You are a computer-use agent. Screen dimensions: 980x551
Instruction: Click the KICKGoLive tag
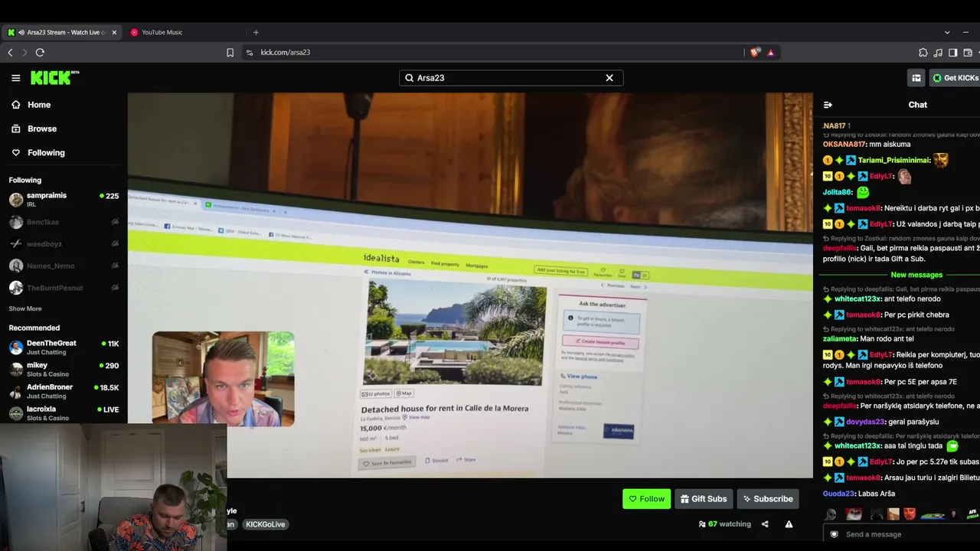[x=265, y=524]
